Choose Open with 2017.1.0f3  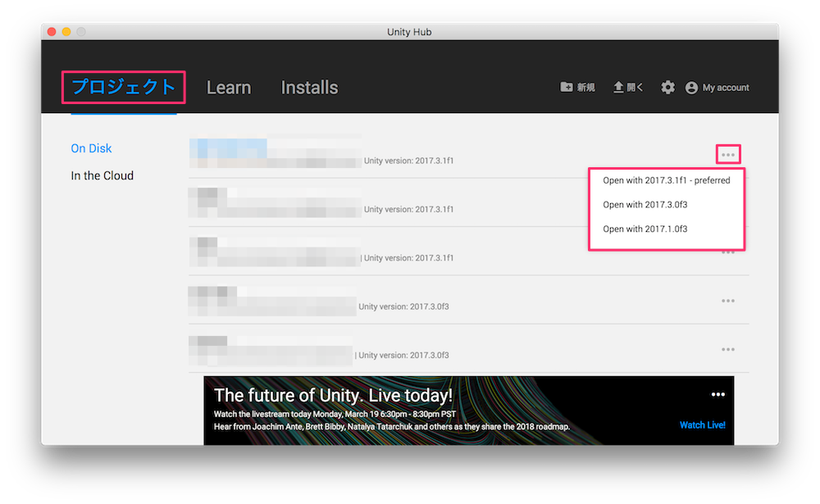pyautogui.click(x=645, y=229)
